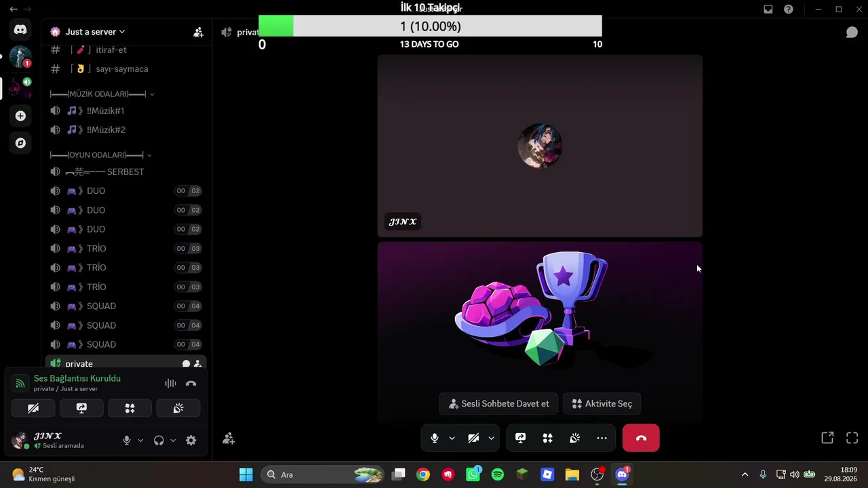The image size is (868, 488).
Task: Enter full screen for the call
Action: click(x=852, y=439)
